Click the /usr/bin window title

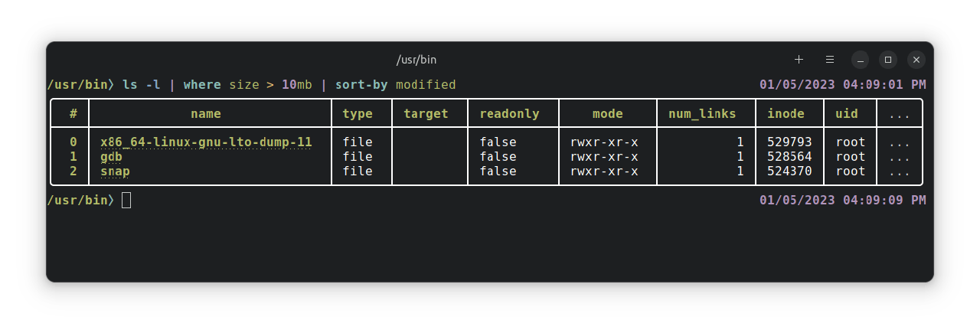coord(416,59)
